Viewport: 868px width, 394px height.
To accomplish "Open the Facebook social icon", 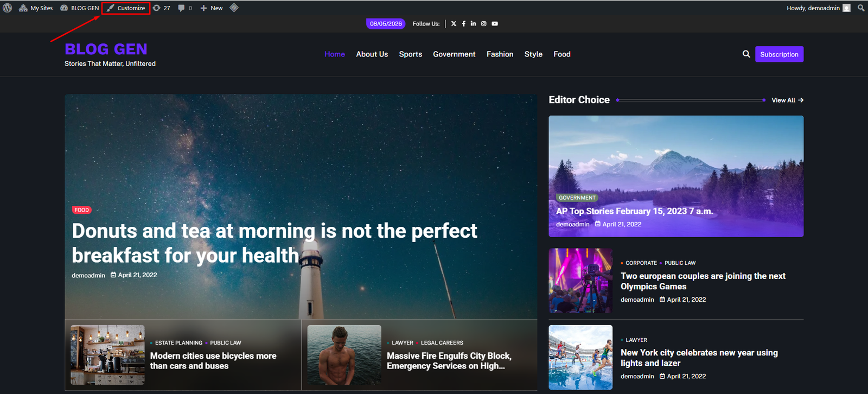I will (x=464, y=24).
